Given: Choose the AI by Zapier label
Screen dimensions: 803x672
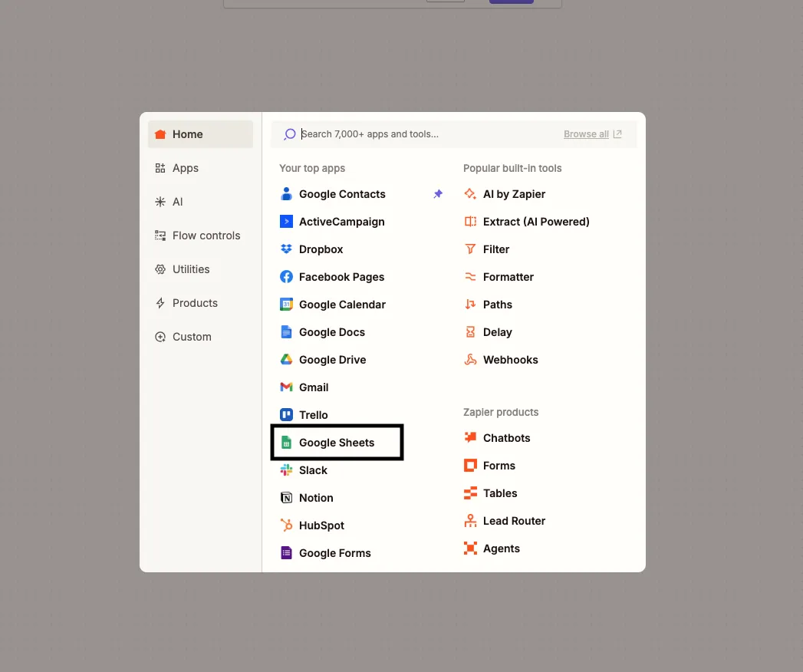Looking at the screenshot, I should click(x=514, y=194).
